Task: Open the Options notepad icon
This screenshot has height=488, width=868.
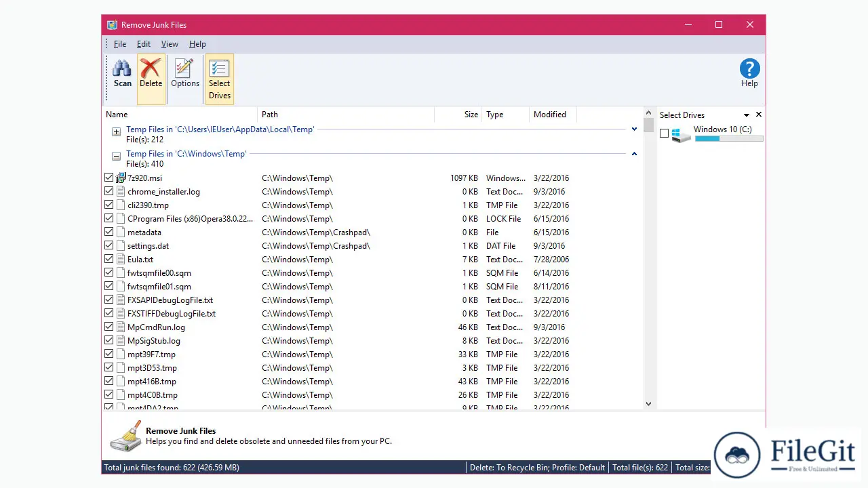Action: [184, 68]
